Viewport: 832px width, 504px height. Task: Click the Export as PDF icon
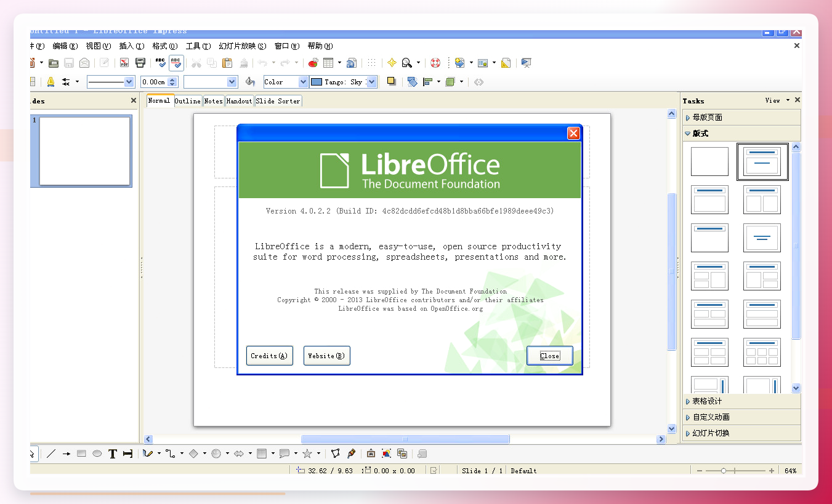pyautogui.click(x=124, y=63)
